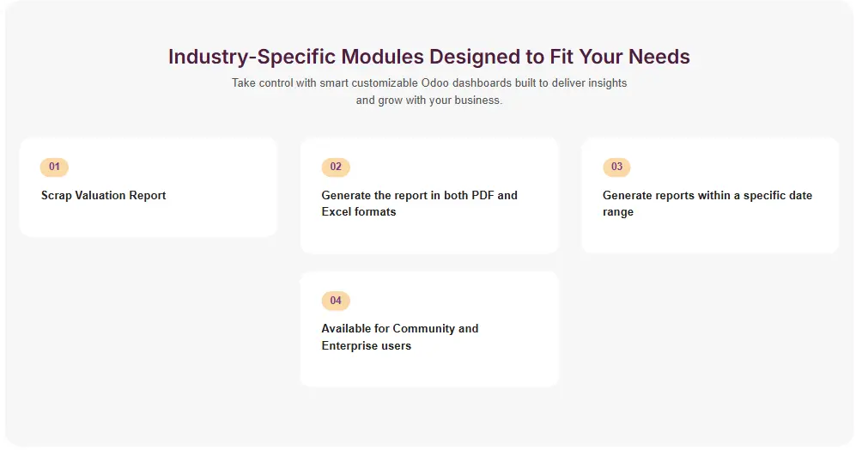Click 'Available for Community and' text
The width and height of the screenshot is (868, 457).
(399, 329)
